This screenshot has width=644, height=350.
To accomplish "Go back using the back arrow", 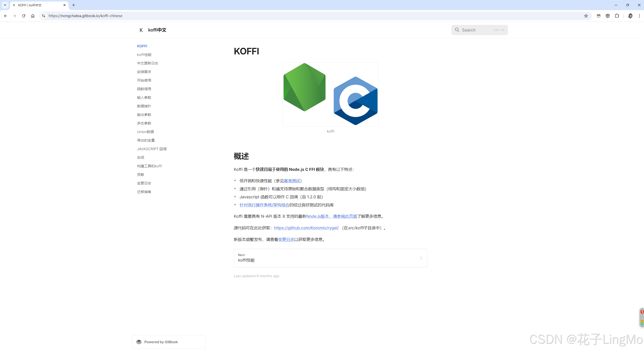I will coord(6,16).
